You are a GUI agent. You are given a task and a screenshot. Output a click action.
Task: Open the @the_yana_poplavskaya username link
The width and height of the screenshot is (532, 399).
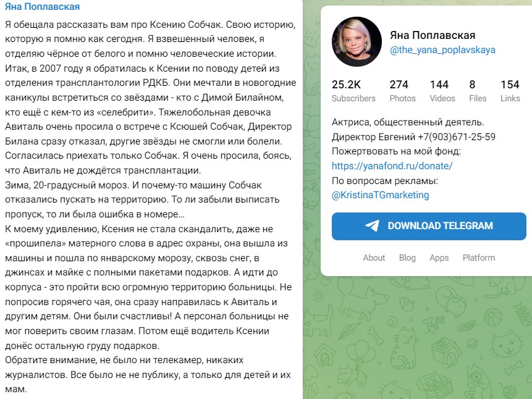pyautogui.click(x=442, y=50)
